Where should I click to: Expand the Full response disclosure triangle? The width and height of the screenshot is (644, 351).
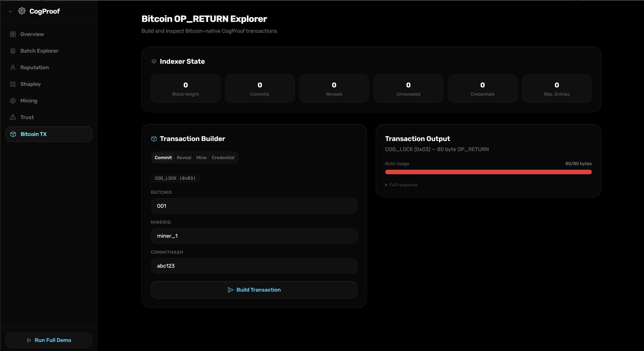386,185
